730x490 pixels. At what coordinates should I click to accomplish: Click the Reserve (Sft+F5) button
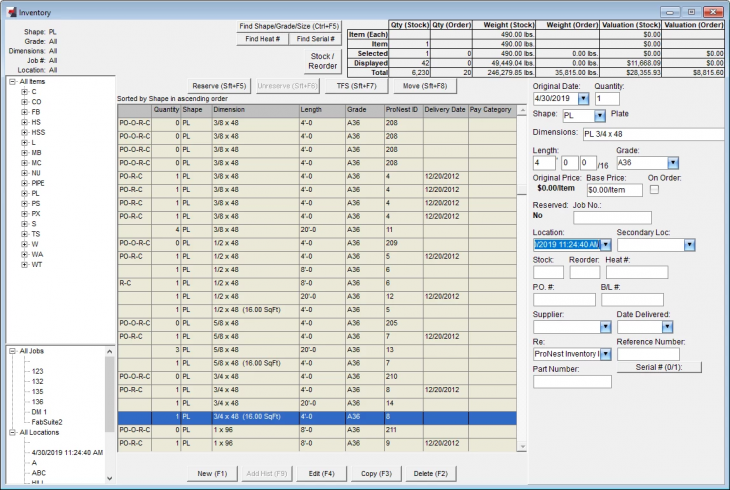click(219, 86)
